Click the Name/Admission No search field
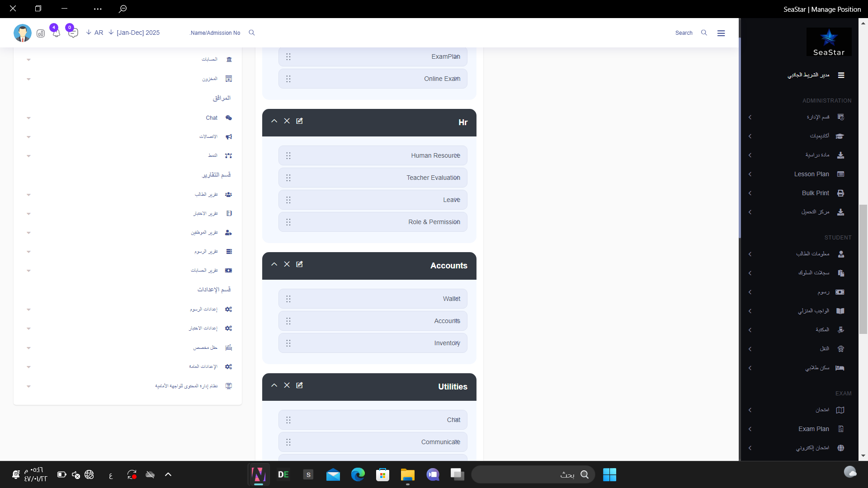Viewport: 868px width, 488px height. 215,33
